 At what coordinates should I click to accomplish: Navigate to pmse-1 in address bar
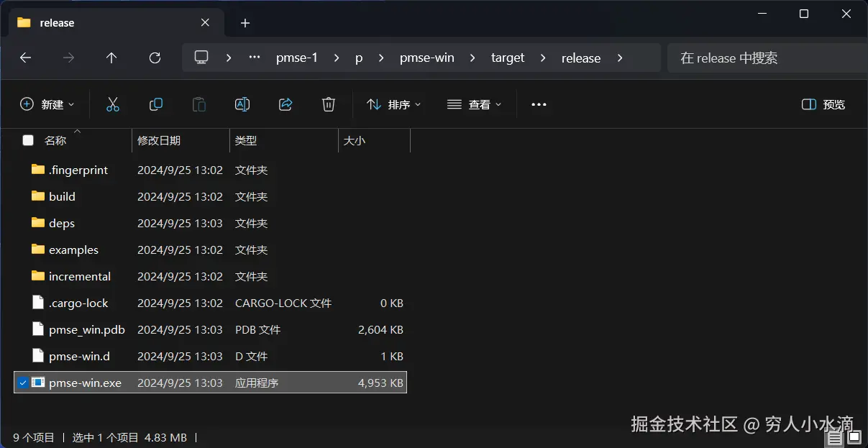(297, 58)
